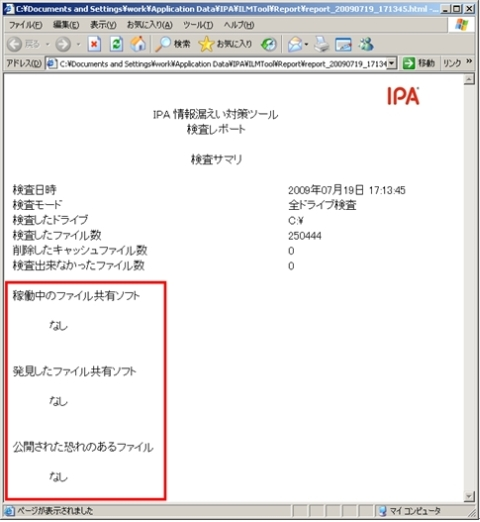Stop page loading with red X icon
480x522 pixels.
(94, 44)
